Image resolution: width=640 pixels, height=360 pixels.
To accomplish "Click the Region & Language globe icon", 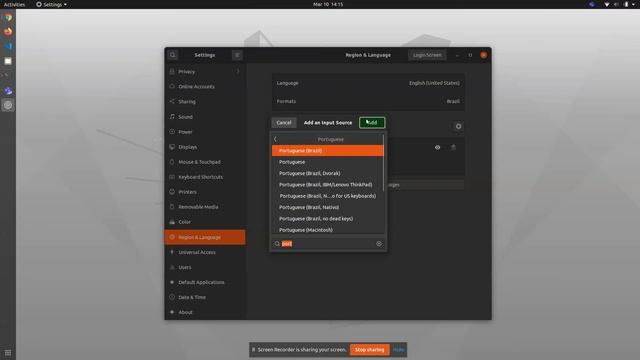I will pyautogui.click(x=172, y=237).
